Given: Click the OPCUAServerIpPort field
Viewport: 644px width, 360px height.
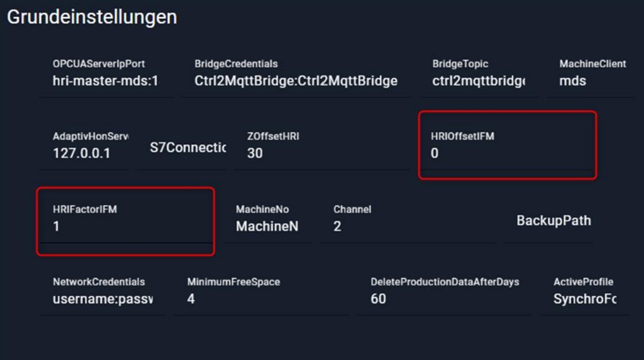Looking at the screenshot, I should point(106,81).
